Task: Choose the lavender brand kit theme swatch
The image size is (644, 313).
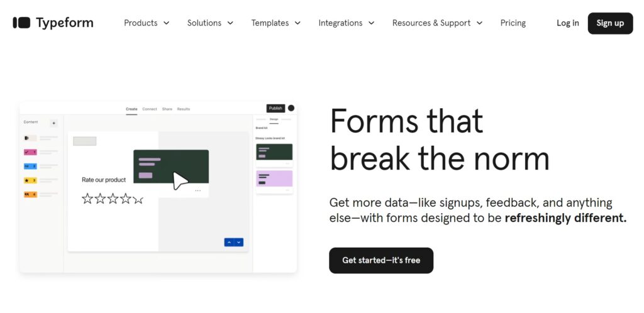Action: click(274, 178)
